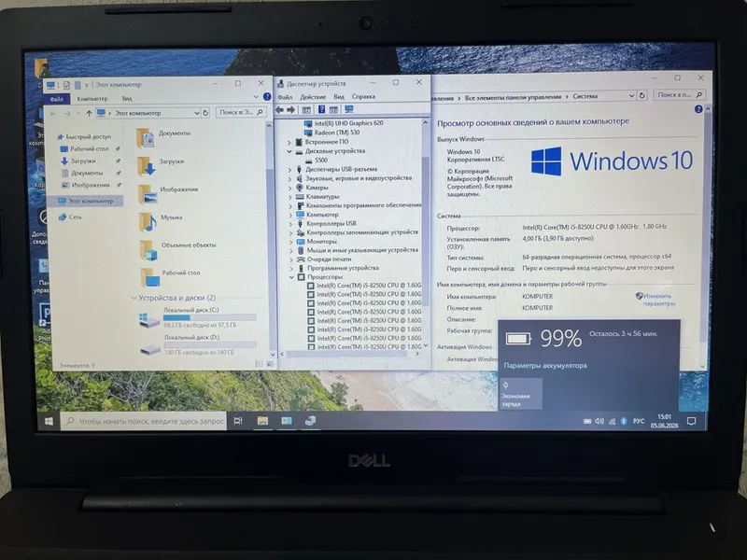Go up one level in Explorer
747x560 pixels.
click(x=89, y=113)
